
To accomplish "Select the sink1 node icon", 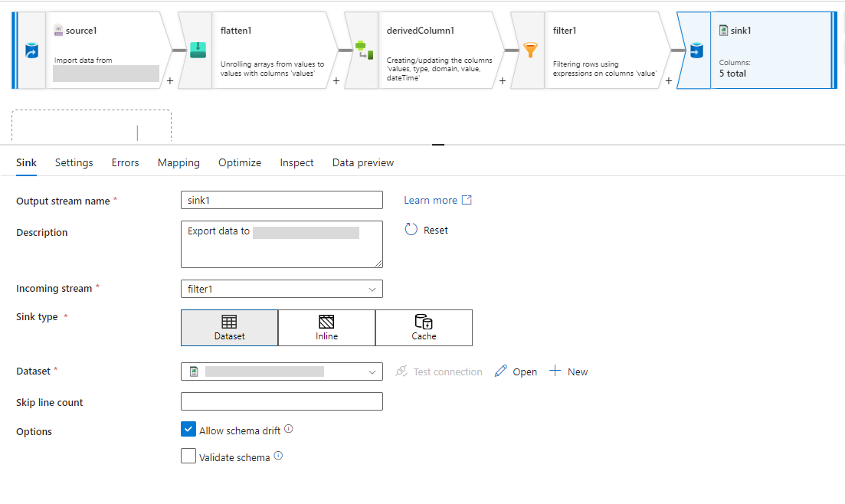I will 696,51.
